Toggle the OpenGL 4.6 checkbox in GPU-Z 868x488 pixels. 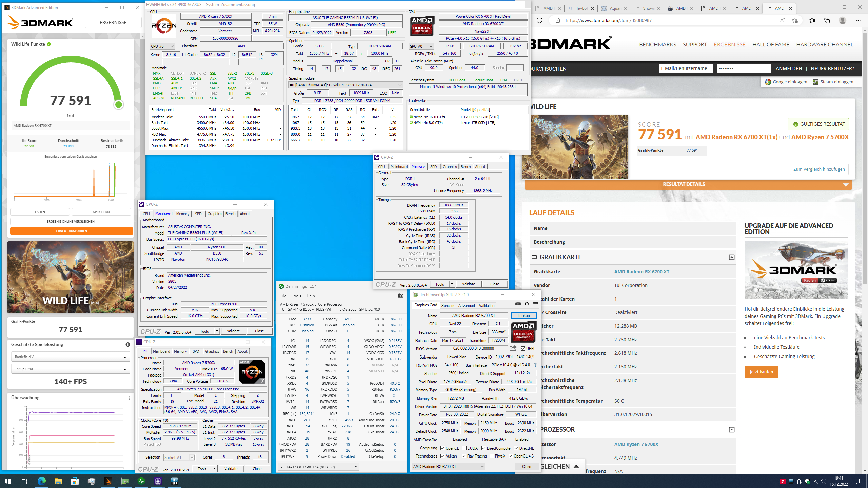(511, 456)
